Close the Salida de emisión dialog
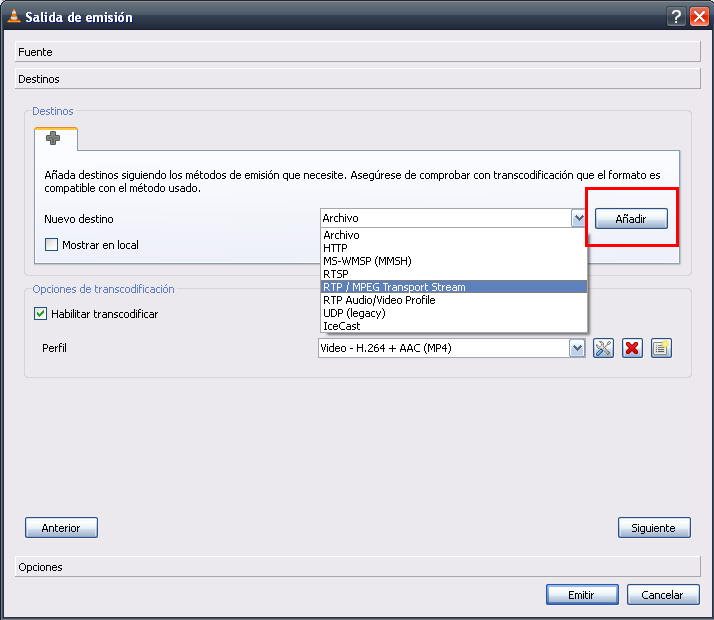Screen dimensions: 714x620 [x=699, y=17]
